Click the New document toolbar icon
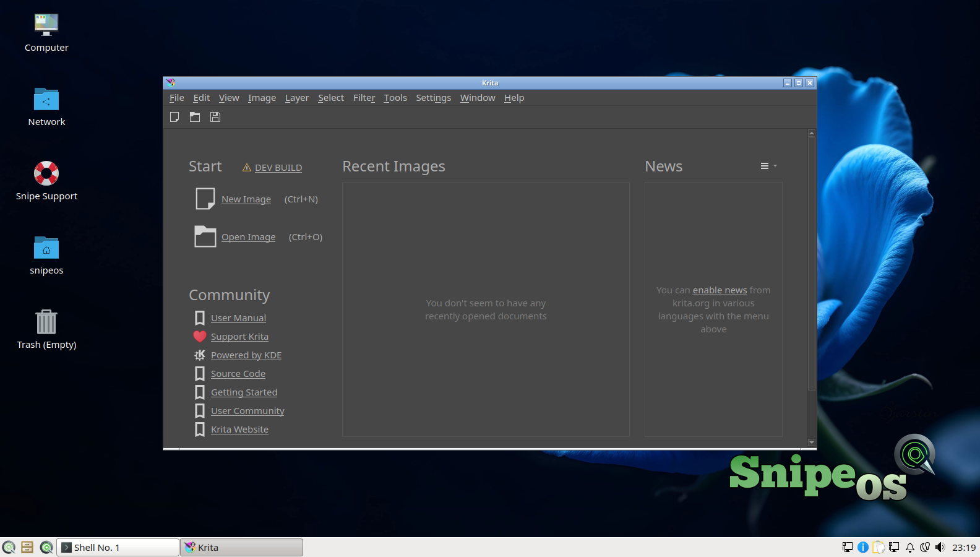The image size is (980, 557). pos(174,117)
